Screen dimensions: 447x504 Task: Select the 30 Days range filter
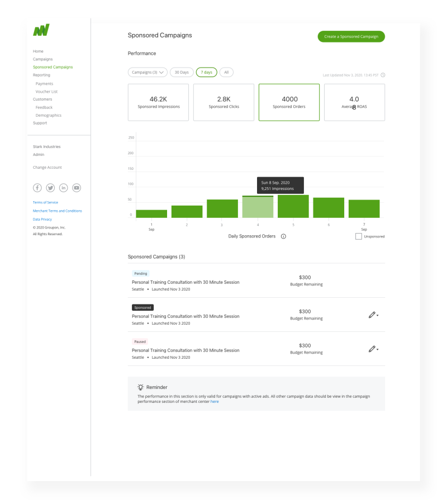pos(181,72)
